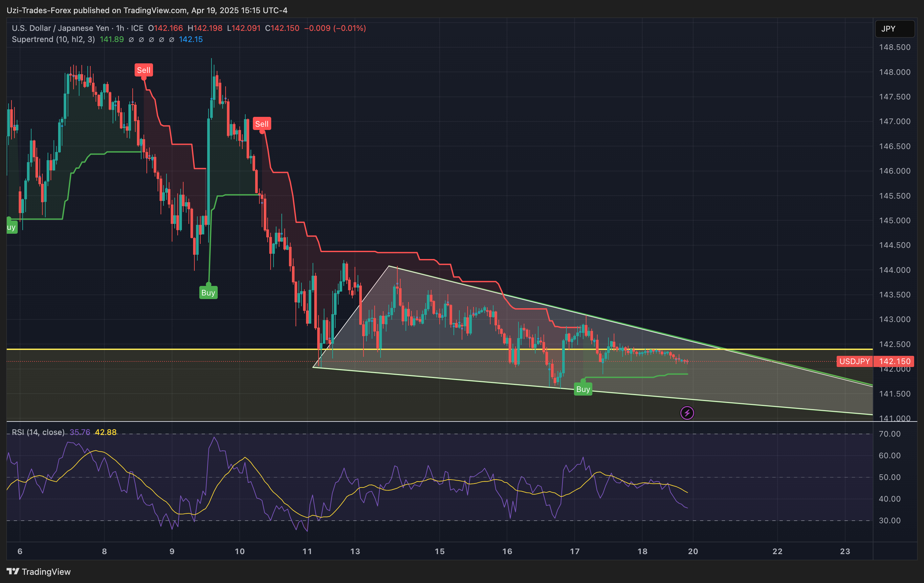The height and width of the screenshot is (583, 924).
Task: Click the open price O142.166 in header
Action: tap(165, 28)
